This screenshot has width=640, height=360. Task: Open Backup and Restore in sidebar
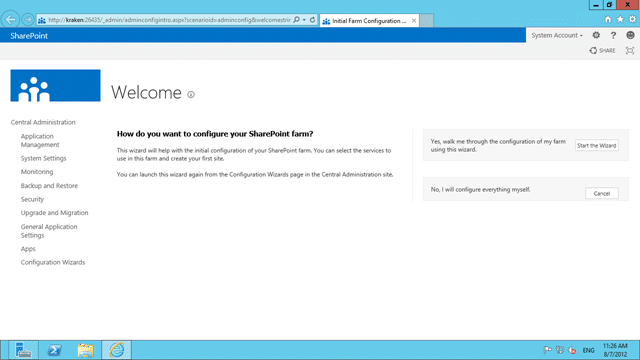tap(49, 186)
